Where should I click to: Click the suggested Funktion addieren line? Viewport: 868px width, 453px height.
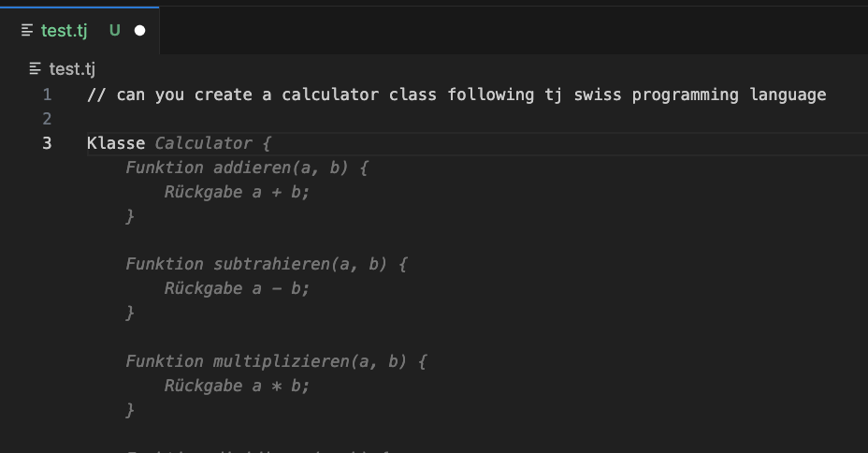[x=247, y=168]
